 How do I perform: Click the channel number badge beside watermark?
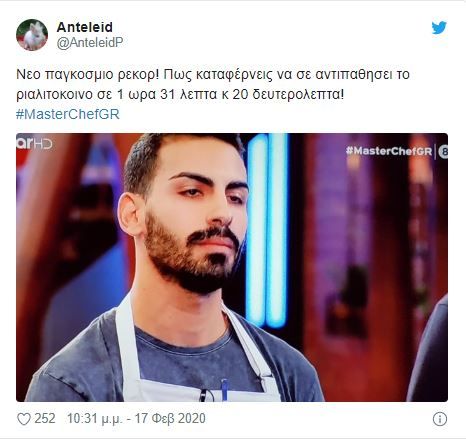click(x=443, y=152)
